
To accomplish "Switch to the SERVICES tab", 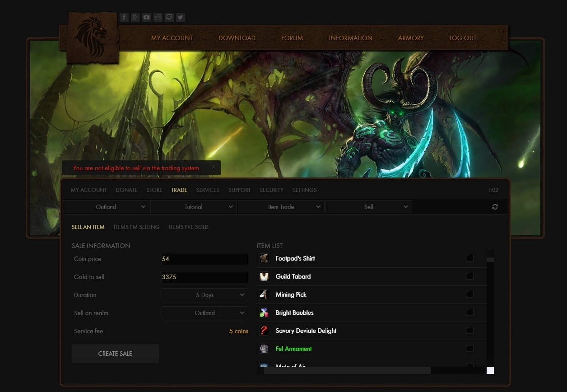I will point(208,190).
